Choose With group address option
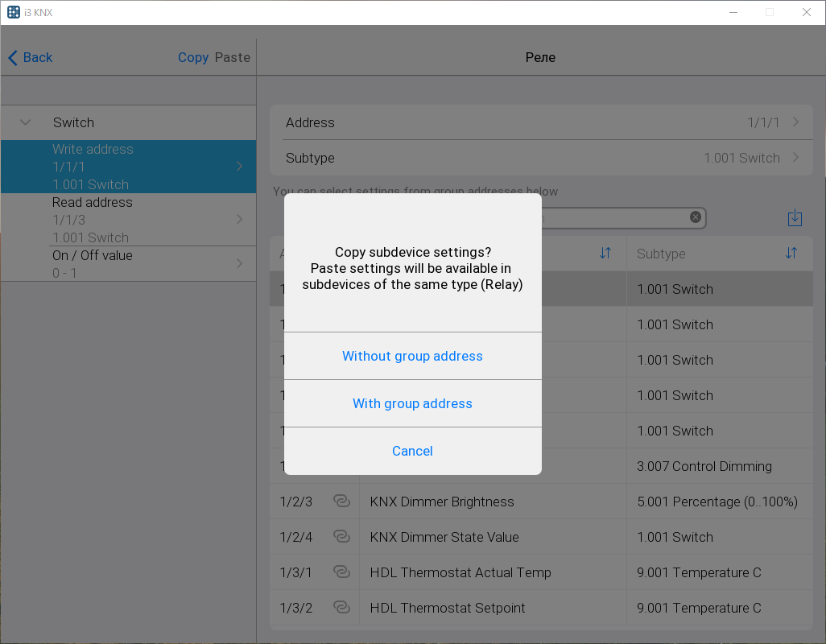Viewport: 826px width, 644px height. [x=412, y=403]
